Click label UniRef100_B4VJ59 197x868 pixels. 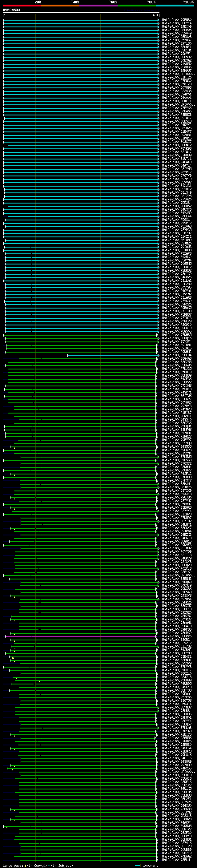177,213
